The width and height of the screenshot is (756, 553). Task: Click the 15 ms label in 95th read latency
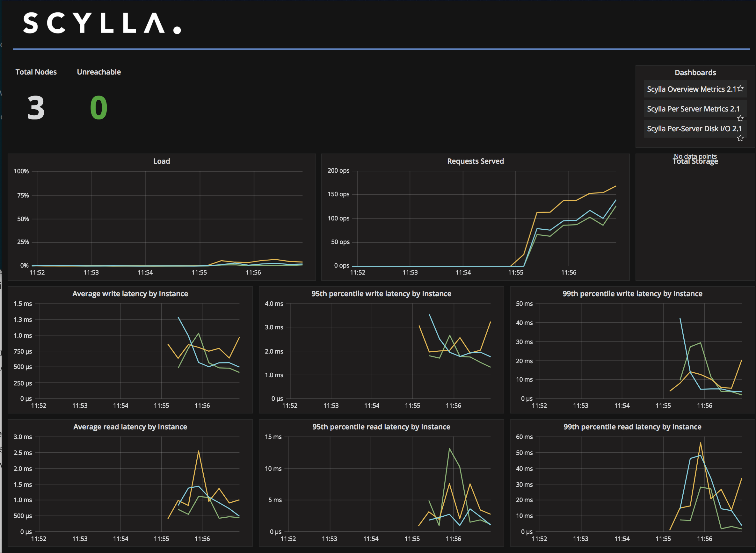pyautogui.click(x=273, y=437)
